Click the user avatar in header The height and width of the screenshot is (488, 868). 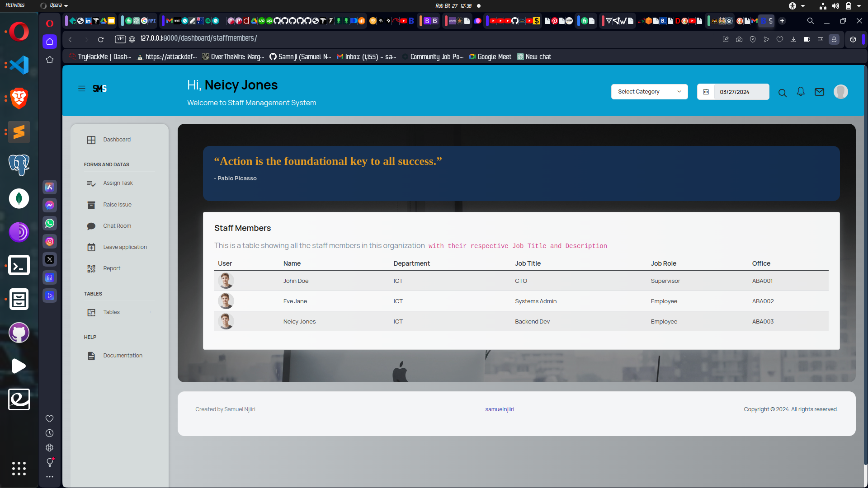(840, 92)
